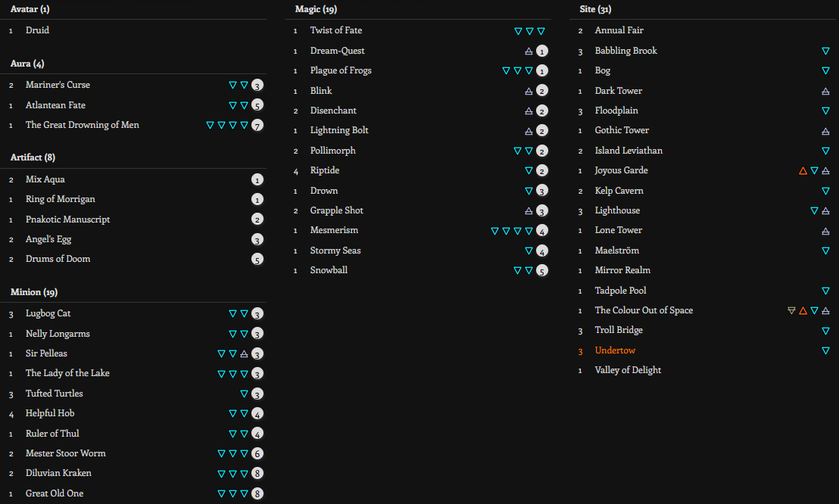The image size is (839, 504).
Task: Click the mana cost 5 badge for Drums of Doom
Action: tap(257, 260)
